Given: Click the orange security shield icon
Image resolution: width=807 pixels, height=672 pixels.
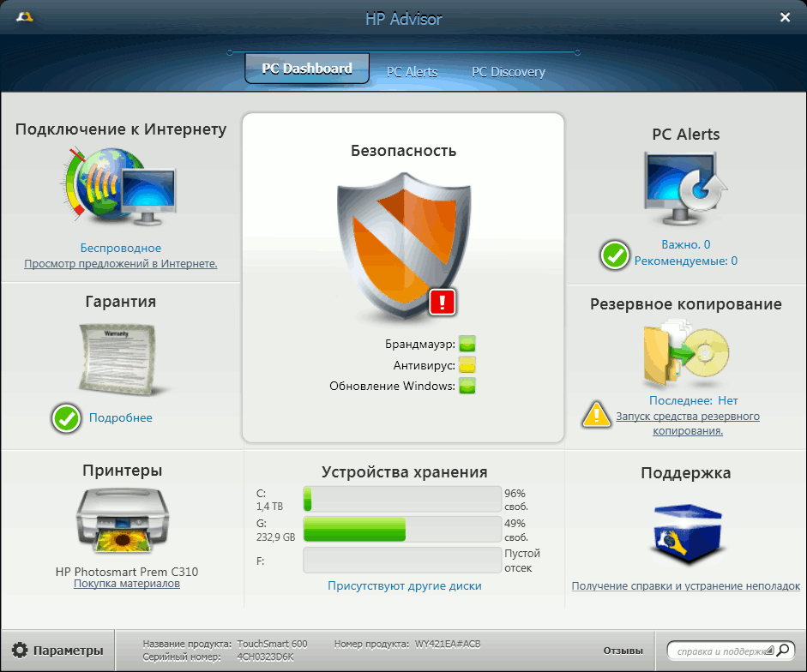Looking at the screenshot, I should (403, 247).
